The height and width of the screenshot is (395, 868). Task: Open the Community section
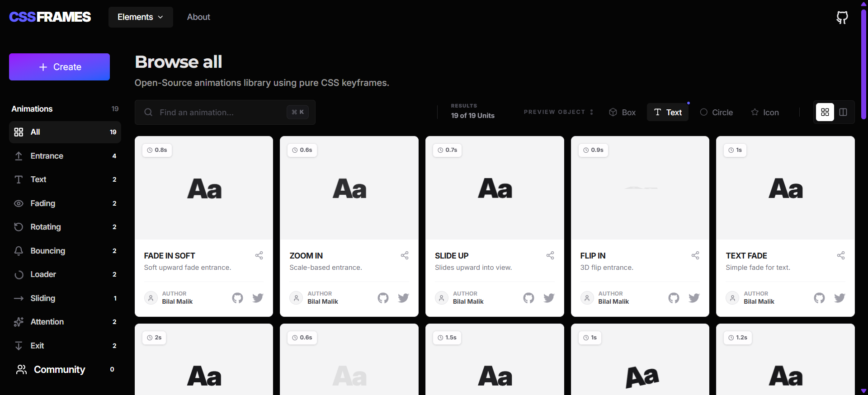65,370
